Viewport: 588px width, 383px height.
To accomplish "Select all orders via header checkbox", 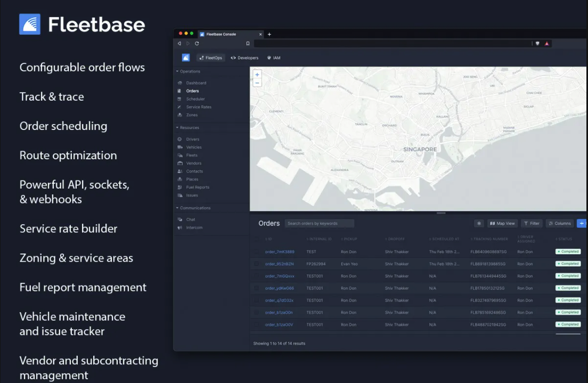I will (x=257, y=239).
